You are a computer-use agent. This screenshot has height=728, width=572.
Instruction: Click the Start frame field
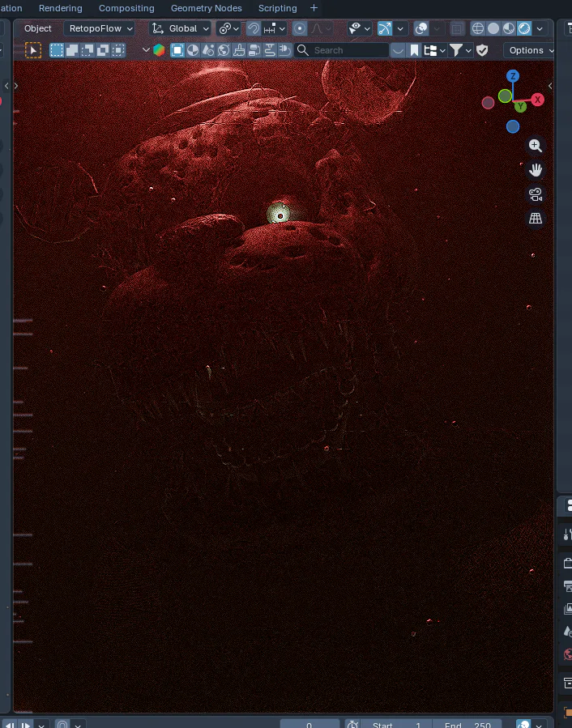(x=396, y=724)
